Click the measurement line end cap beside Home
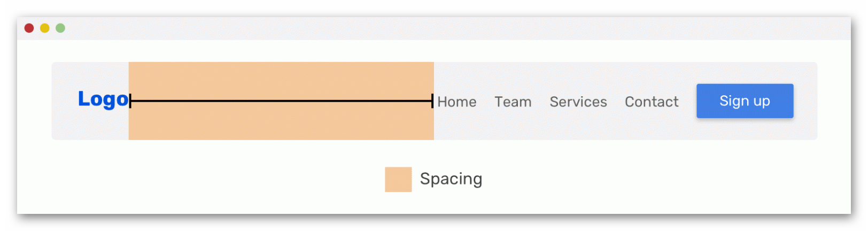 pos(432,101)
